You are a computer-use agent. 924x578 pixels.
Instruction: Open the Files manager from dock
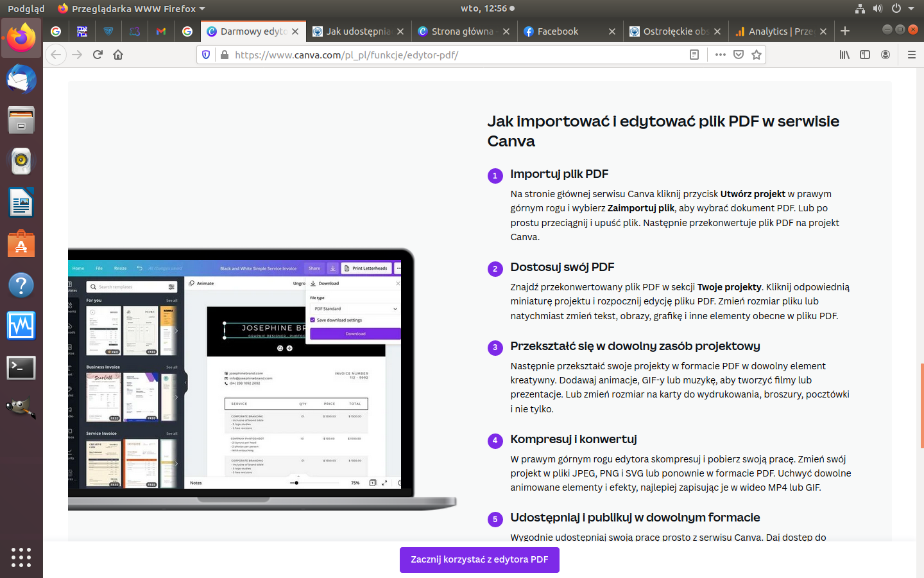pos(21,121)
